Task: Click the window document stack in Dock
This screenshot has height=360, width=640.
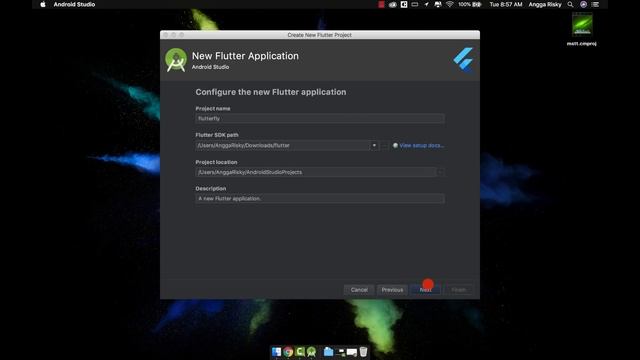Action: [x=340, y=351]
